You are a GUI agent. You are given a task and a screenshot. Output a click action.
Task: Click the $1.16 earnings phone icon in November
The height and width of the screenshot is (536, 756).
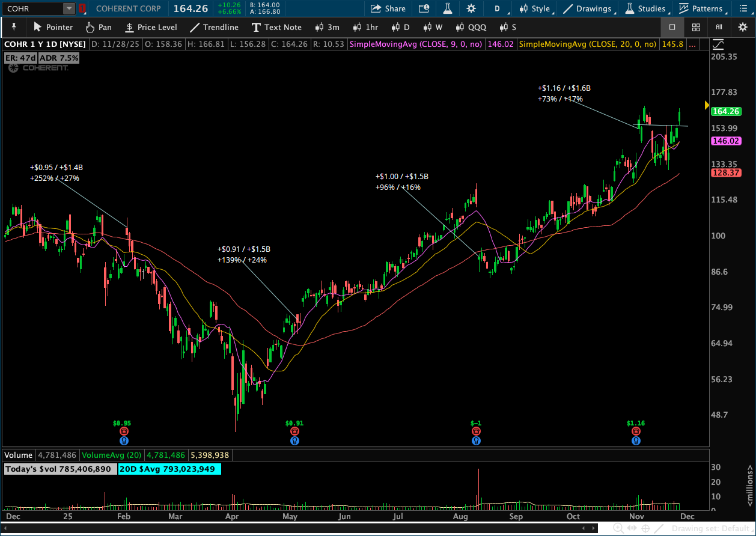[636, 431]
